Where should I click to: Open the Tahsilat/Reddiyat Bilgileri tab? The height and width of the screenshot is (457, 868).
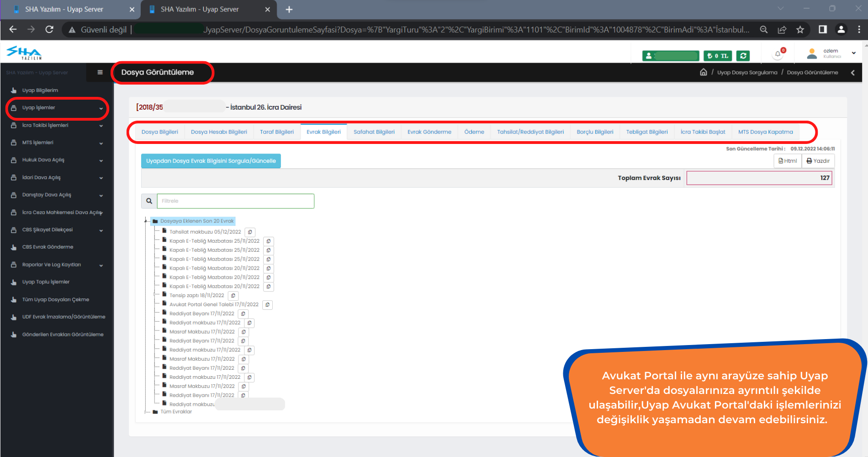[x=530, y=132]
